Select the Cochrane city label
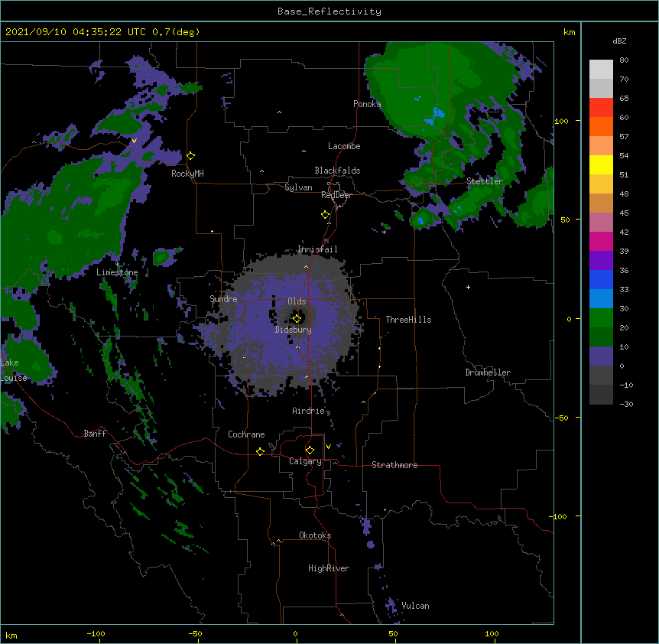This screenshot has height=644, width=659. point(246,434)
